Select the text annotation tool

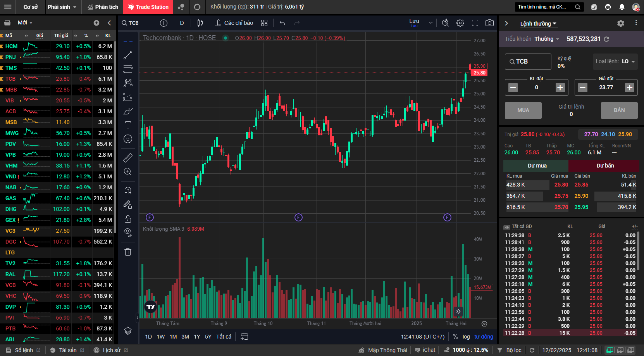128,125
